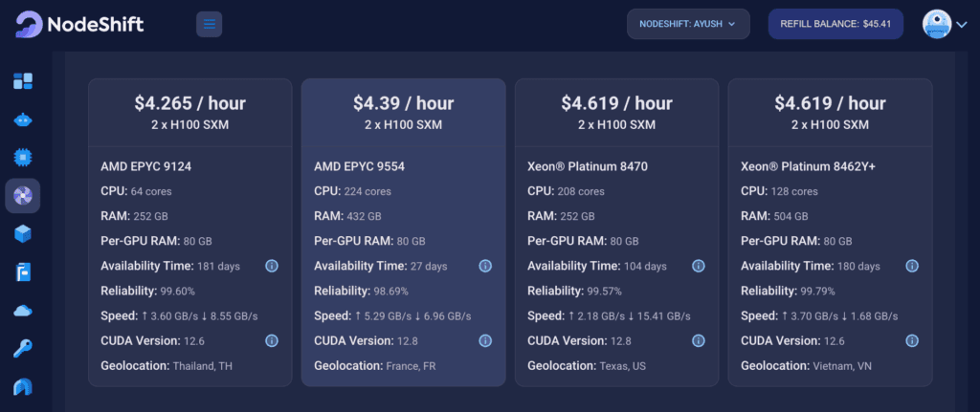Go home via the NodeShift logo
980x412 pixels.
coord(80,24)
